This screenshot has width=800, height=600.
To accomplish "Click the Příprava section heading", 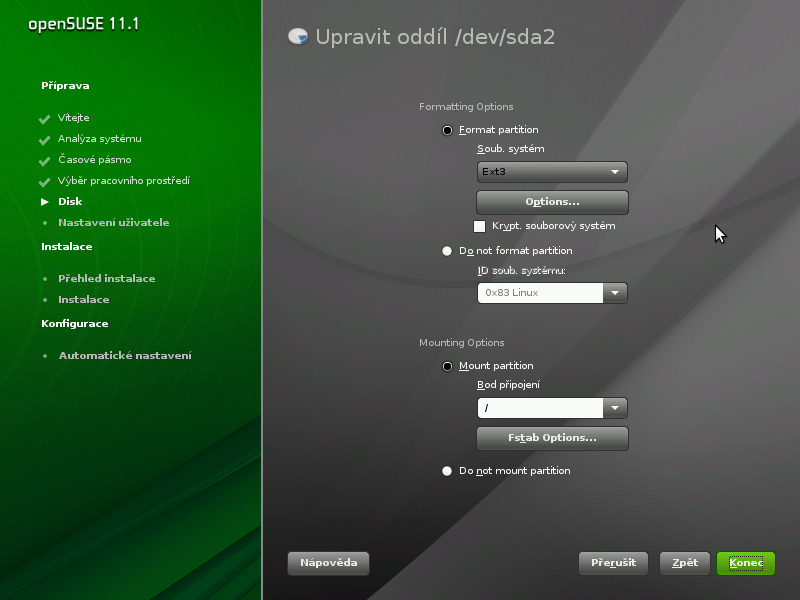I will [x=65, y=86].
